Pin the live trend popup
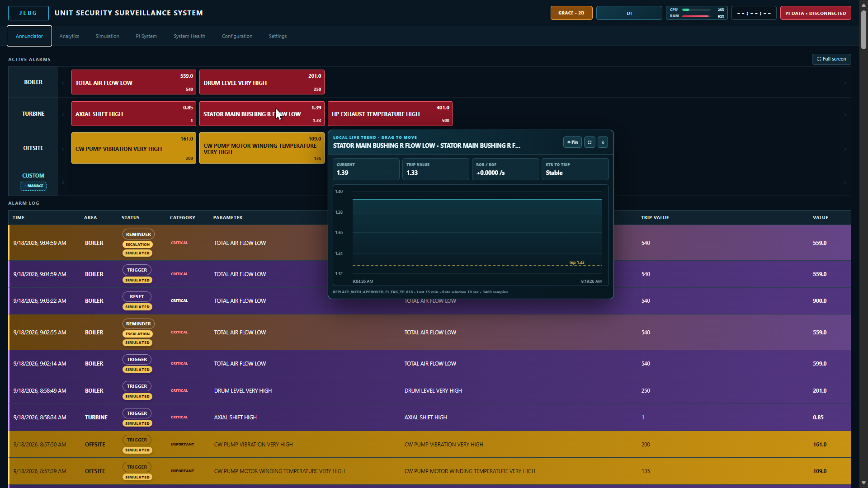Image resolution: width=868 pixels, height=488 pixels. click(572, 142)
